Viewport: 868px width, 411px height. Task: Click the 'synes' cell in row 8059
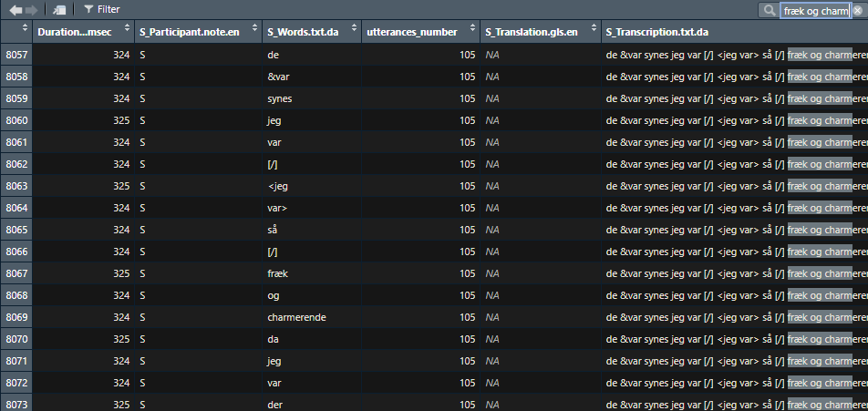280,98
